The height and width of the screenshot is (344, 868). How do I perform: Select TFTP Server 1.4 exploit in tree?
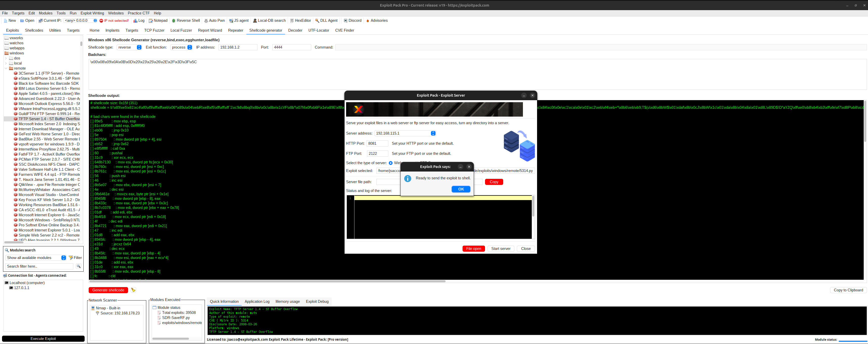click(x=47, y=119)
